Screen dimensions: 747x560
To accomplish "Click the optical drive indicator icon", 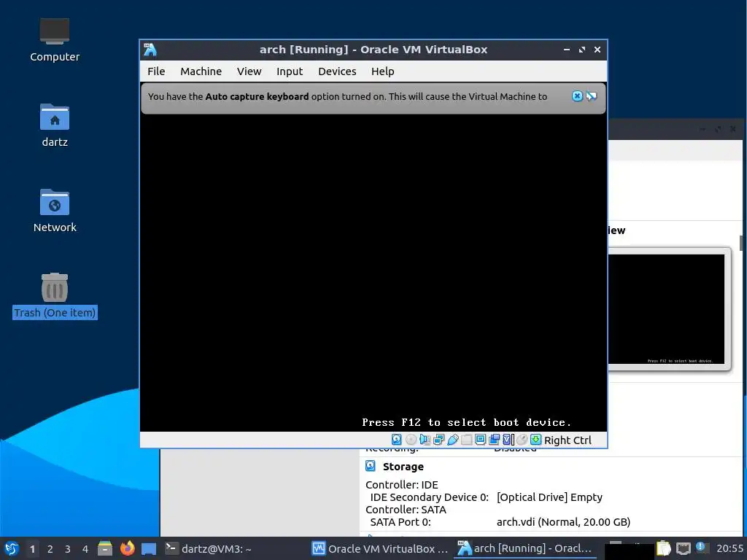I will [x=411, y=440].
